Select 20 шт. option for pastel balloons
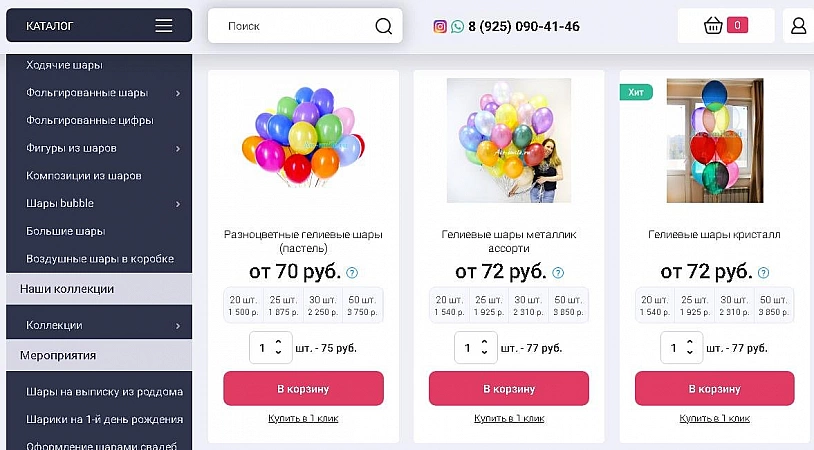Viewport: 814px width, 450px height. pos(243,305)
